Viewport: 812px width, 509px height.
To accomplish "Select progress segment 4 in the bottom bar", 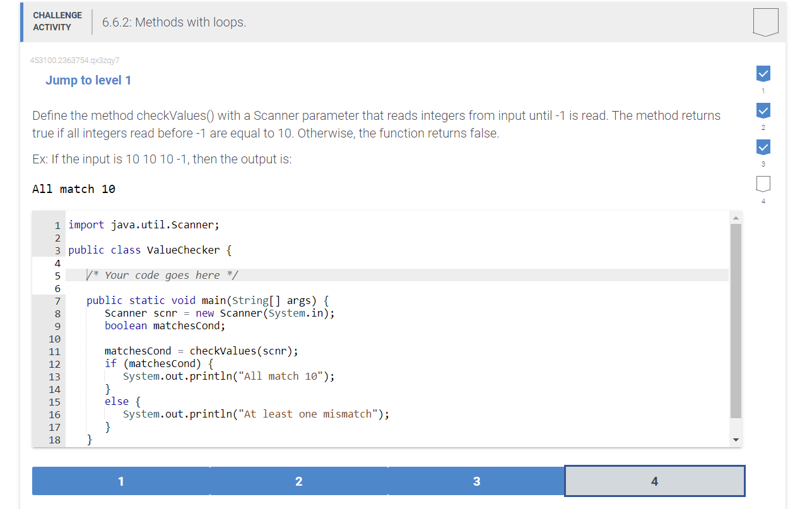I will coord(654,481).
